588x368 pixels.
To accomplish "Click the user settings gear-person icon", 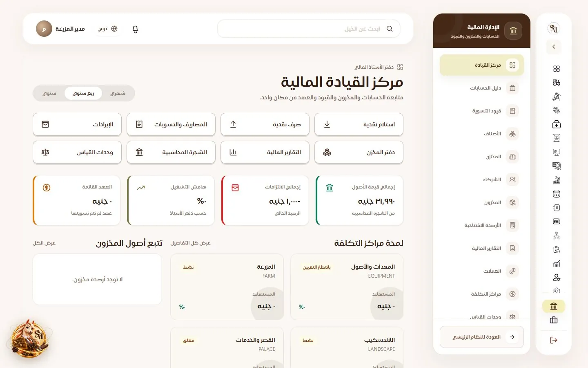I will click(x=556, y=277).
